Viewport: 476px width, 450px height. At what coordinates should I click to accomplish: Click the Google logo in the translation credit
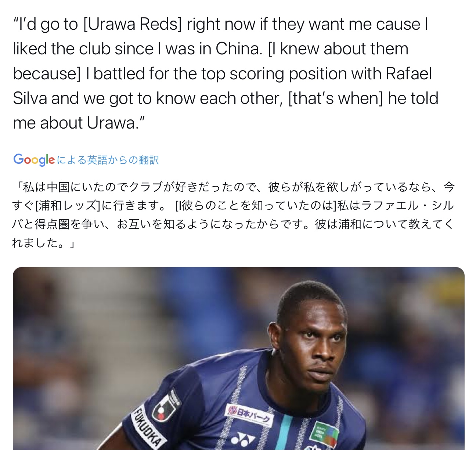pos(34,160)
